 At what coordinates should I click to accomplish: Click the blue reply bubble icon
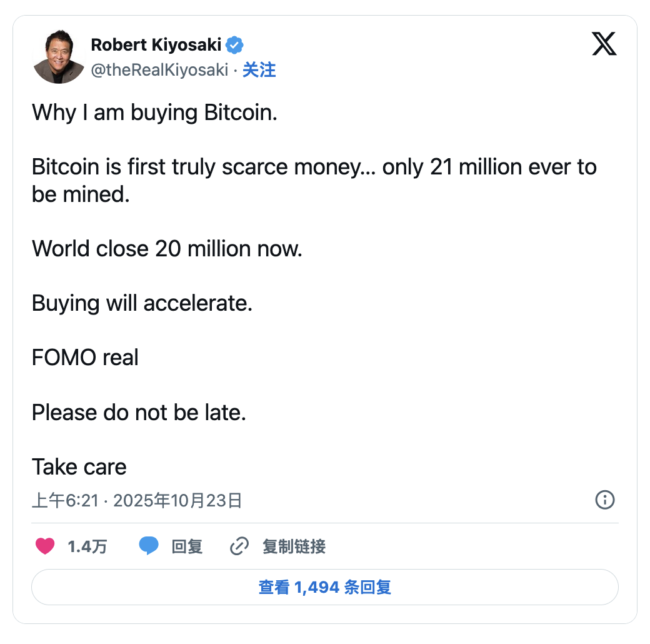148,546
